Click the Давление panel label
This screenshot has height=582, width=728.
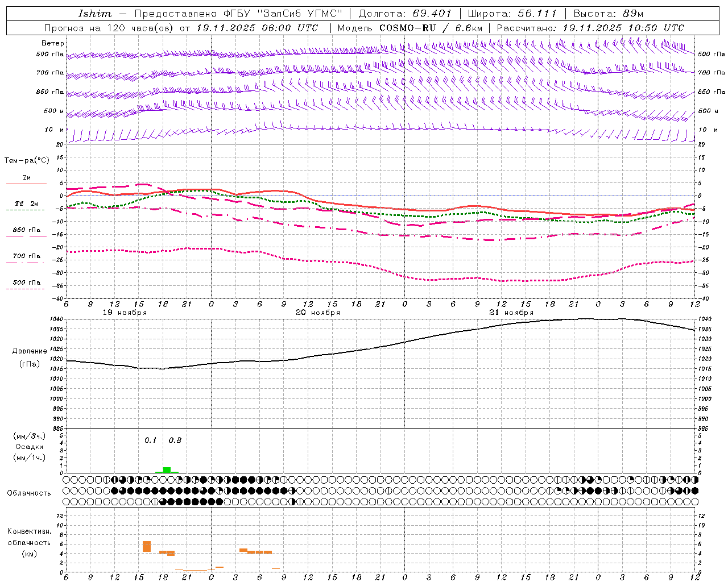pyautogui.click(x=30, y=351)
